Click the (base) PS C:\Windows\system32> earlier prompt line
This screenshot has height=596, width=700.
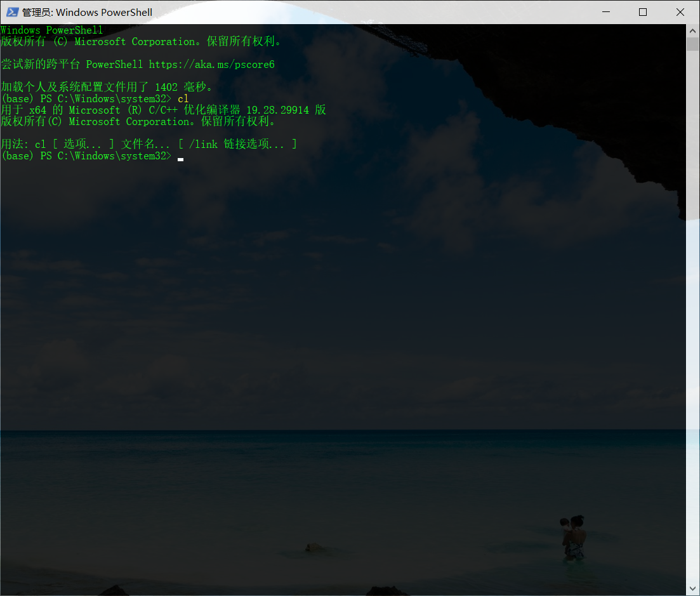tap(86, 98)
